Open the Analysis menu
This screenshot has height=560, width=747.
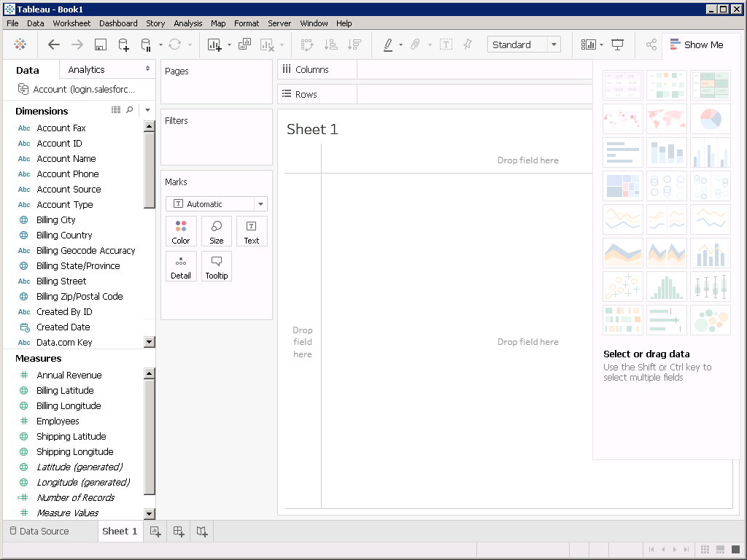(187, 23)
